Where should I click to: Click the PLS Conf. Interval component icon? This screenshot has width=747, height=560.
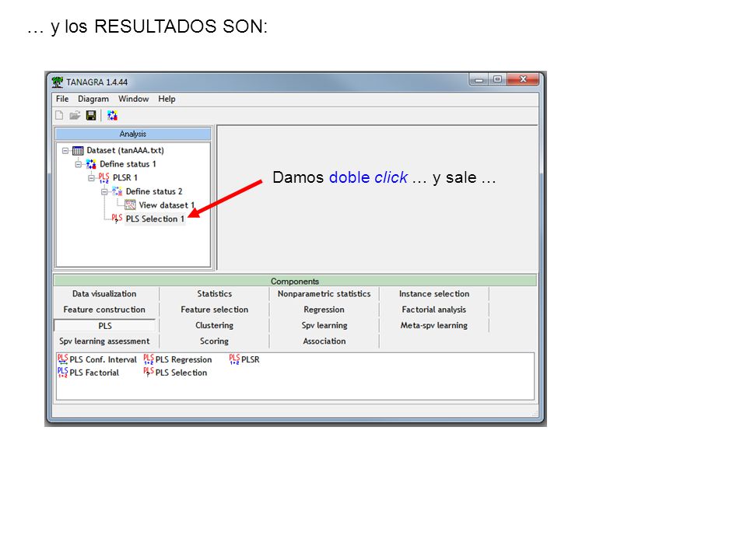point(62,359)
